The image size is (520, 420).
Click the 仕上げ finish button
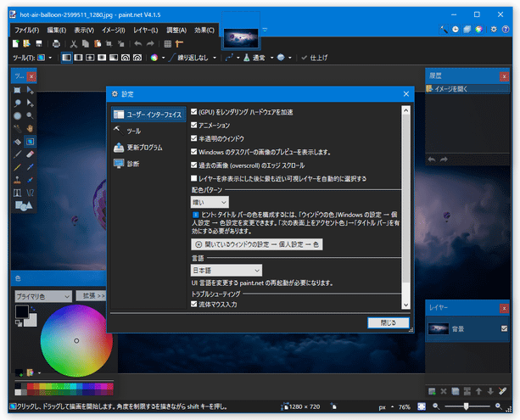315,58
